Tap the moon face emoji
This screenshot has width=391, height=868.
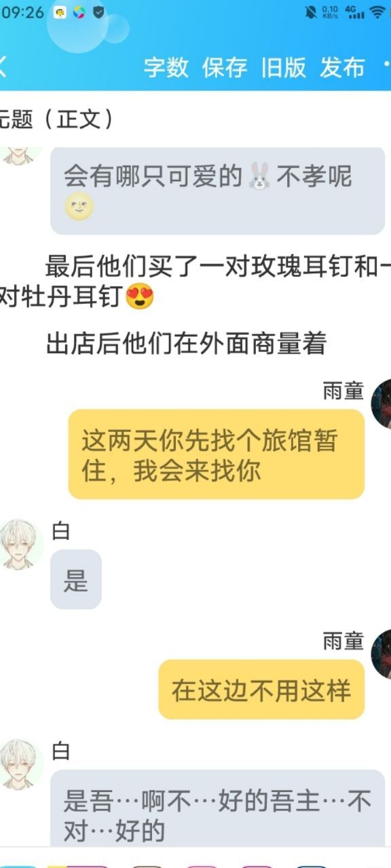(79, 208)
